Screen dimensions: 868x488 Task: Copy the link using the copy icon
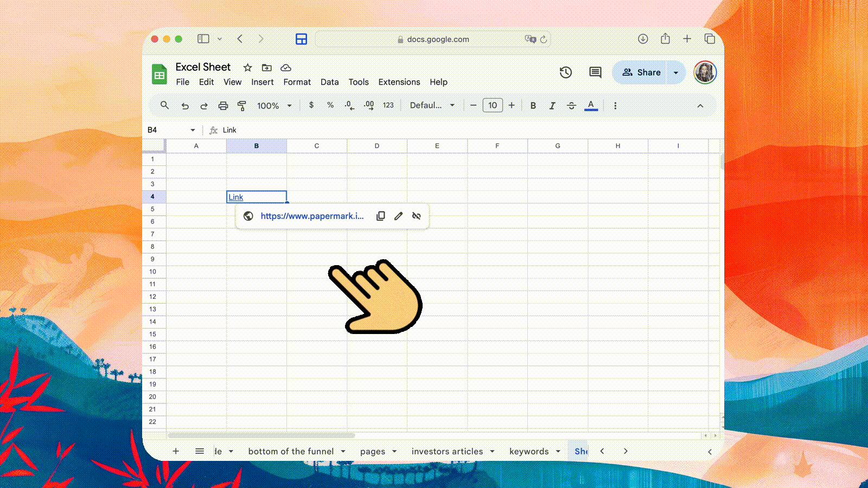pos(381,216)
